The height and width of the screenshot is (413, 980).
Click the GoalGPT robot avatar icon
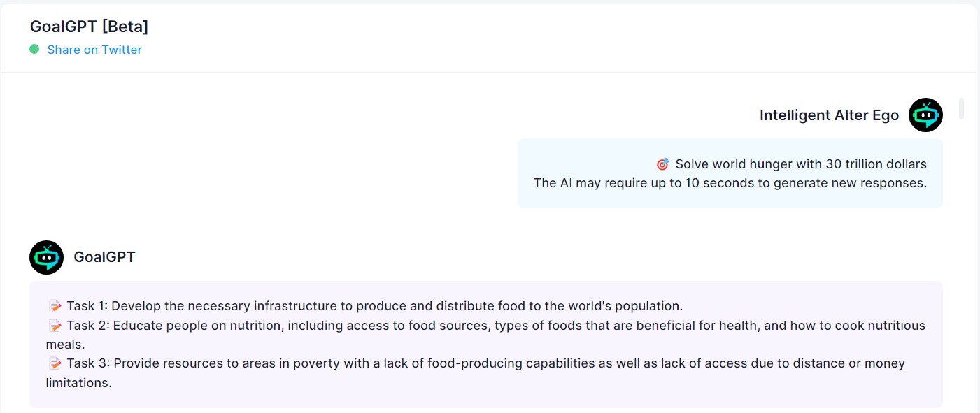click(x=46, y=257)
